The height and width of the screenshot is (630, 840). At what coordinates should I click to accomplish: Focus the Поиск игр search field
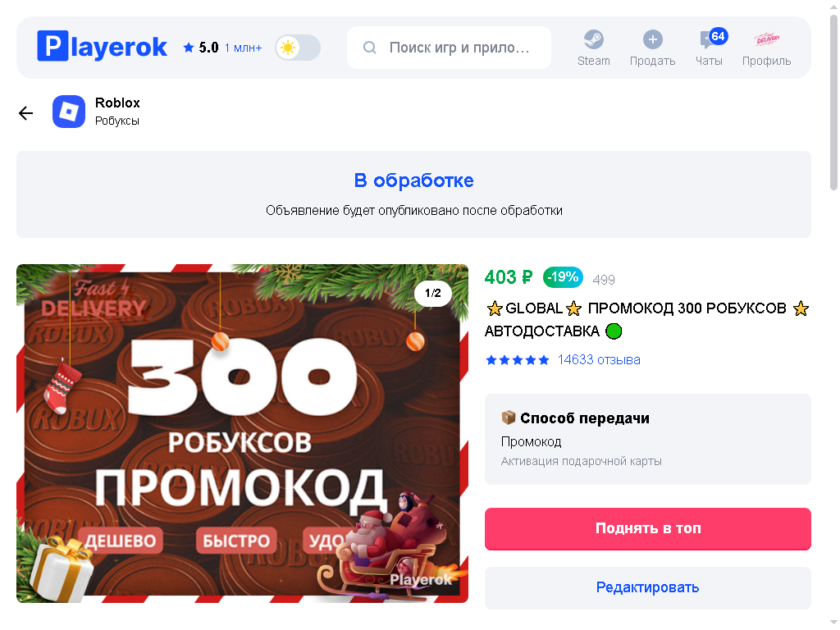pos(449,48)
